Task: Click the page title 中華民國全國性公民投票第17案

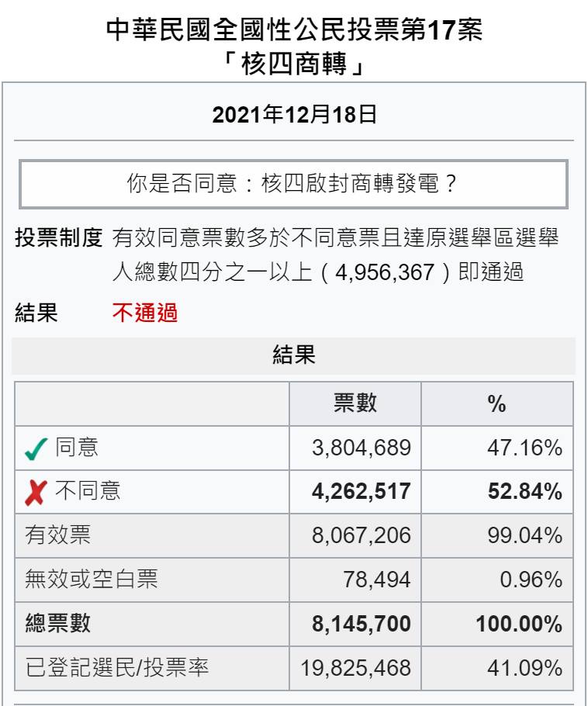Action: point(295,30)
